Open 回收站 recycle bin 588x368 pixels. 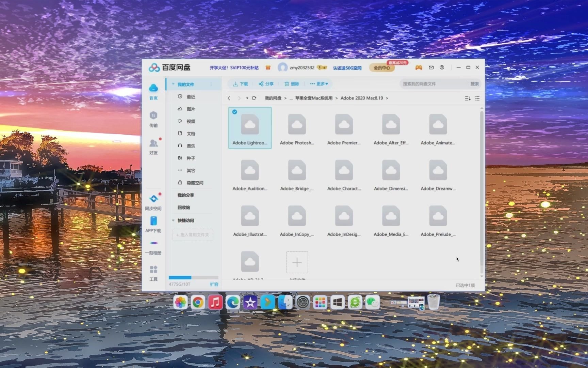point(184,208)
